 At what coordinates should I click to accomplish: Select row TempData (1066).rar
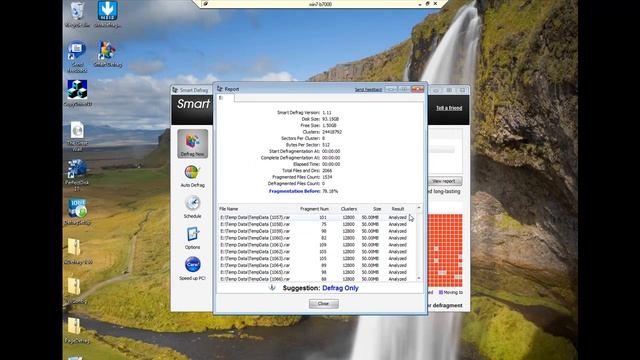pos(316,279)
